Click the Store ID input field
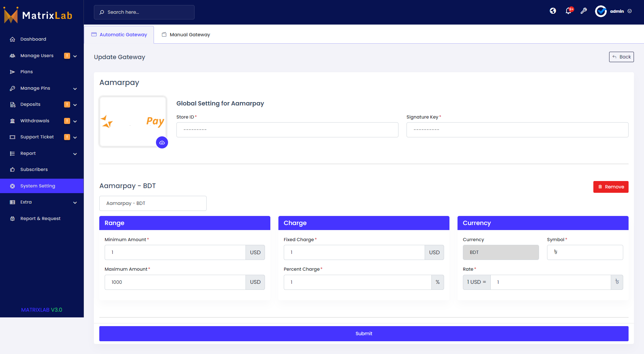The width and height of the screenshot is (644, 354). tap(287, 130)
